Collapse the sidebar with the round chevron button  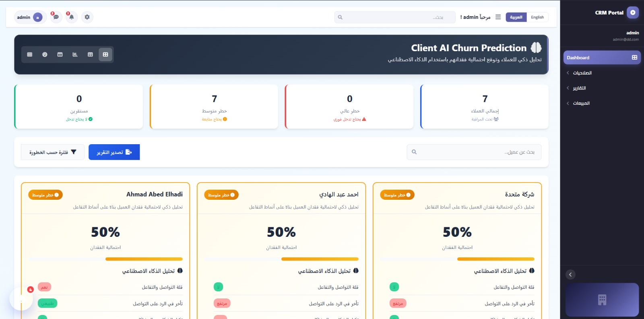570,275
